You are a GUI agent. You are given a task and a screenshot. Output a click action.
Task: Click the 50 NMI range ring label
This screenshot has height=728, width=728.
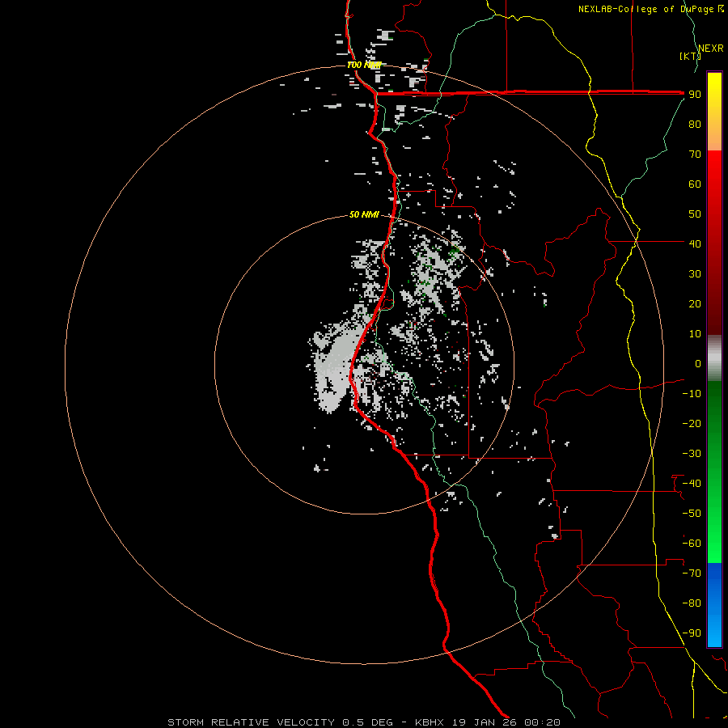pos(364,214)
